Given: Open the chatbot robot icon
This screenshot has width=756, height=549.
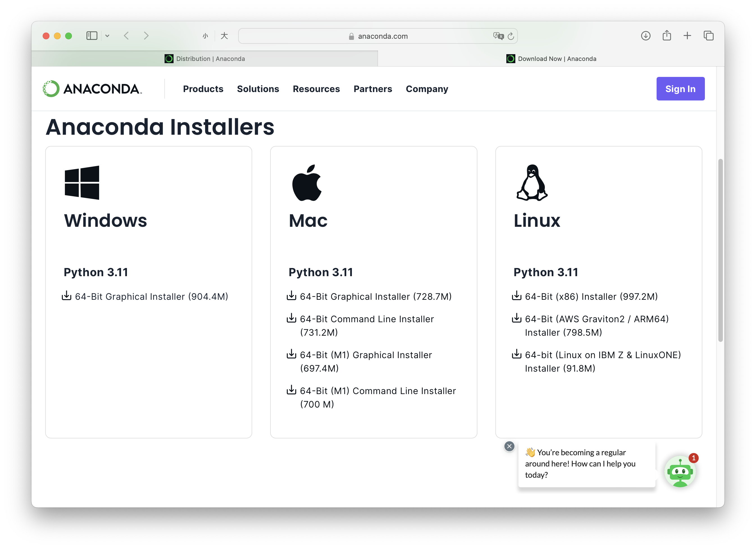Looking at the screenshot, I should point(680,472).
